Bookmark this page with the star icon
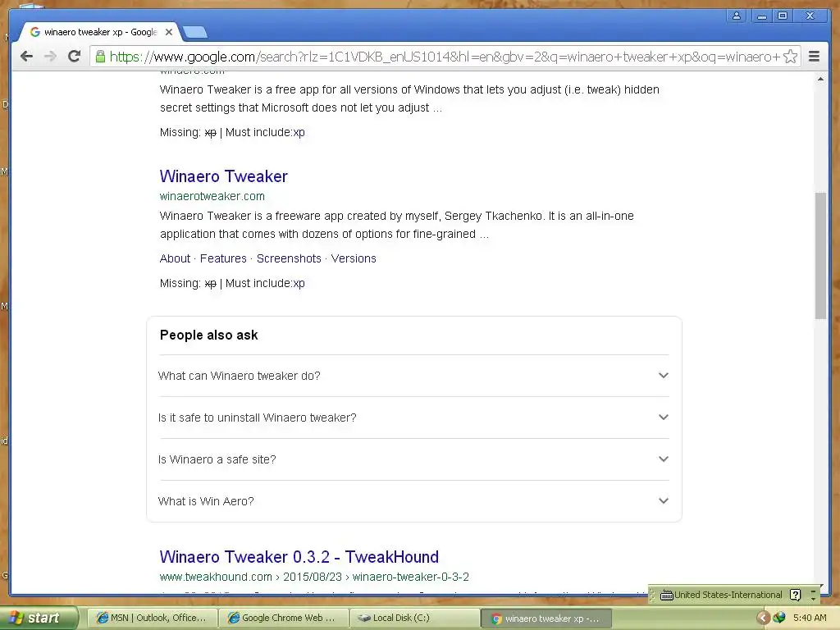840x630 pixels. 790,57
